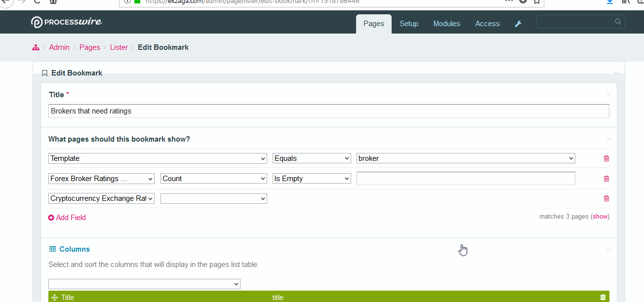This screenshot has width=644, height=302.
Task: Collapse the Edit Bookmark panel
Action: tap(616, 73)
